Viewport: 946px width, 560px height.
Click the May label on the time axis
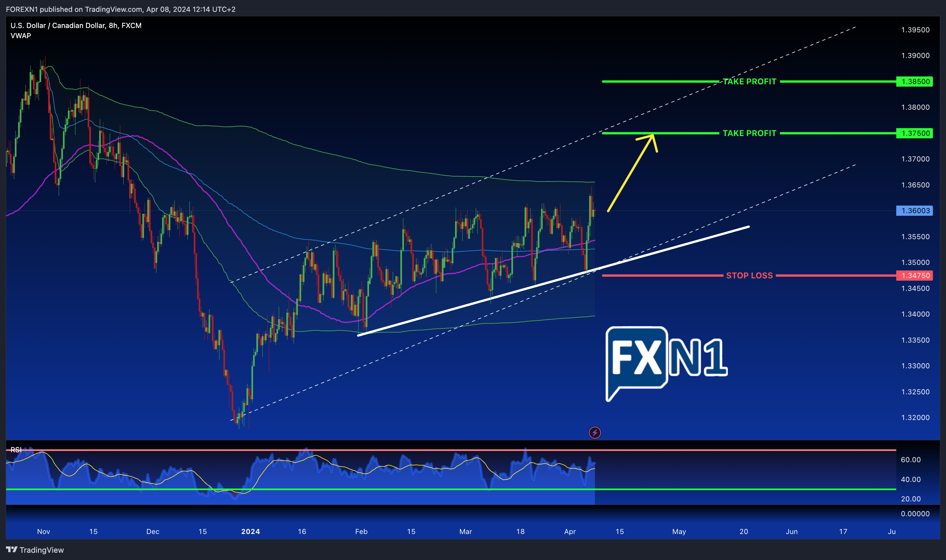(x=679, y=531)
